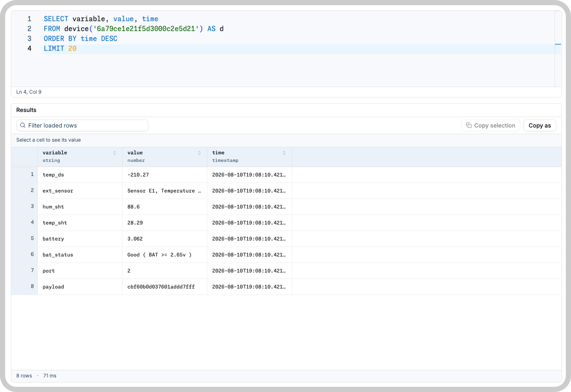The image size is (571, 392).
Task: Click the copy icon in Copy selection
Action: (x=469, y=126)
